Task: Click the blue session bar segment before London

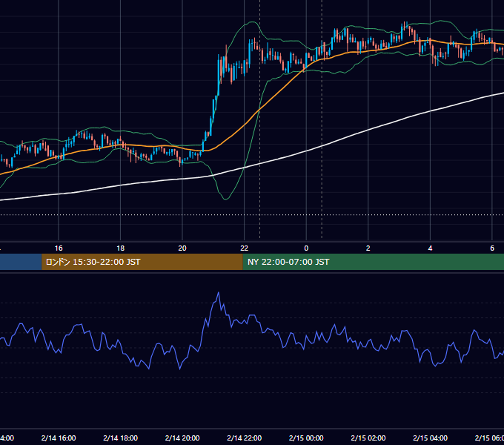Action: (21, 262)
